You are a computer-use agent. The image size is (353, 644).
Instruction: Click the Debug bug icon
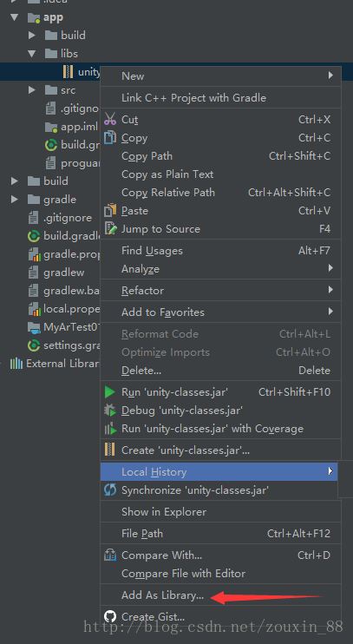110,411
